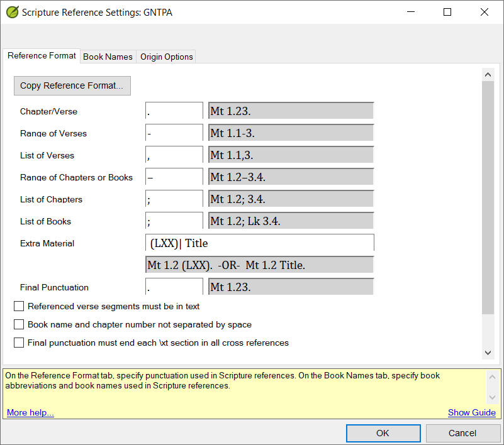Click the List of Books punctuation field
This screenshot has height=445, width=504.
tap(174, 221)
